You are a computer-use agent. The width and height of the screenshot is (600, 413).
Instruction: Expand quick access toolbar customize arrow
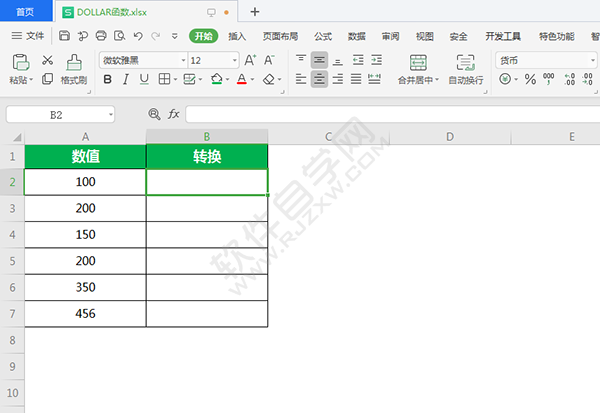tap(174, 36)
